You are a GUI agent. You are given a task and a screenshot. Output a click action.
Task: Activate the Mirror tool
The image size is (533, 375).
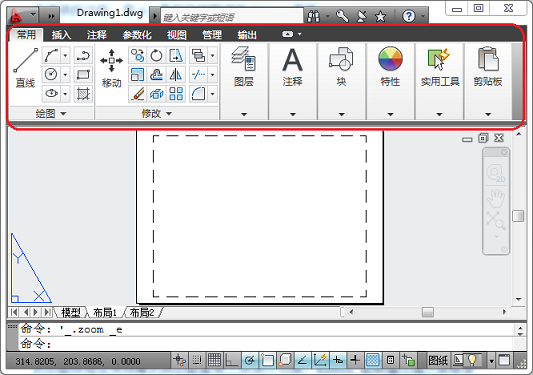(x=176, y=74)
